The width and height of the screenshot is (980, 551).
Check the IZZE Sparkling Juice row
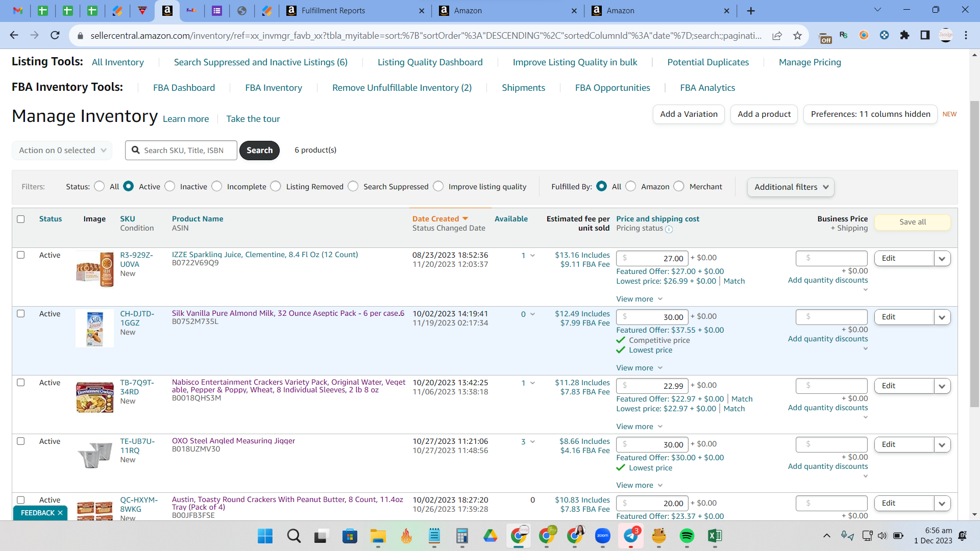coord(21,255)
